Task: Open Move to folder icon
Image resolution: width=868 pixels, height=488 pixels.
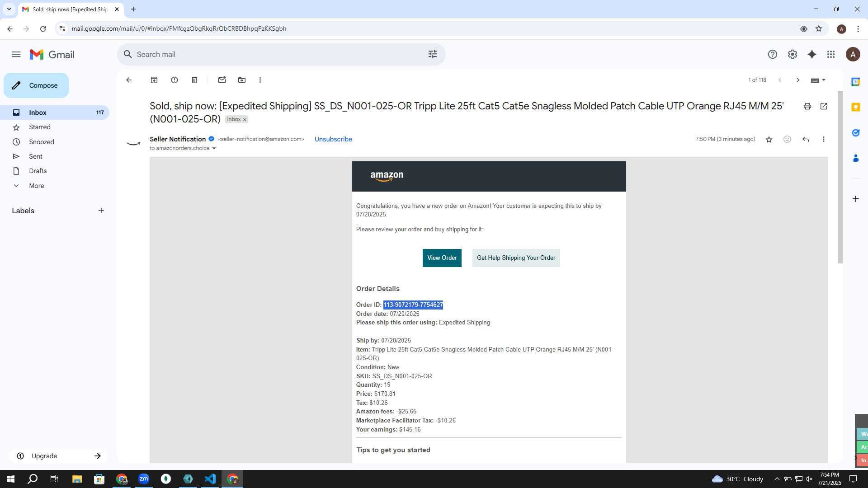Action: 242,80
